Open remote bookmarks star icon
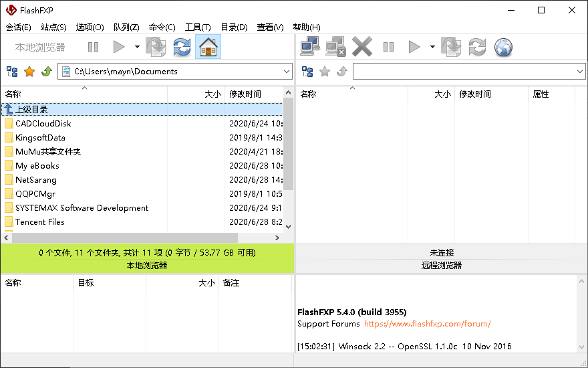Image resolution: width=588 pixels, height=368 pixels. tap(325, 72)
